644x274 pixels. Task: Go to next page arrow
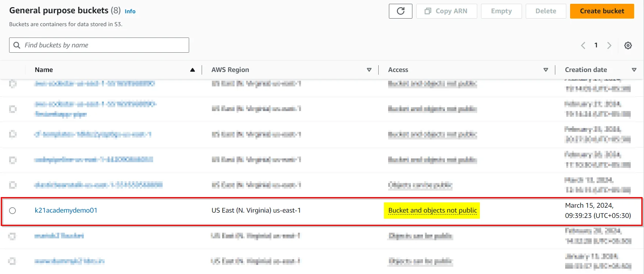pos(609,45)
